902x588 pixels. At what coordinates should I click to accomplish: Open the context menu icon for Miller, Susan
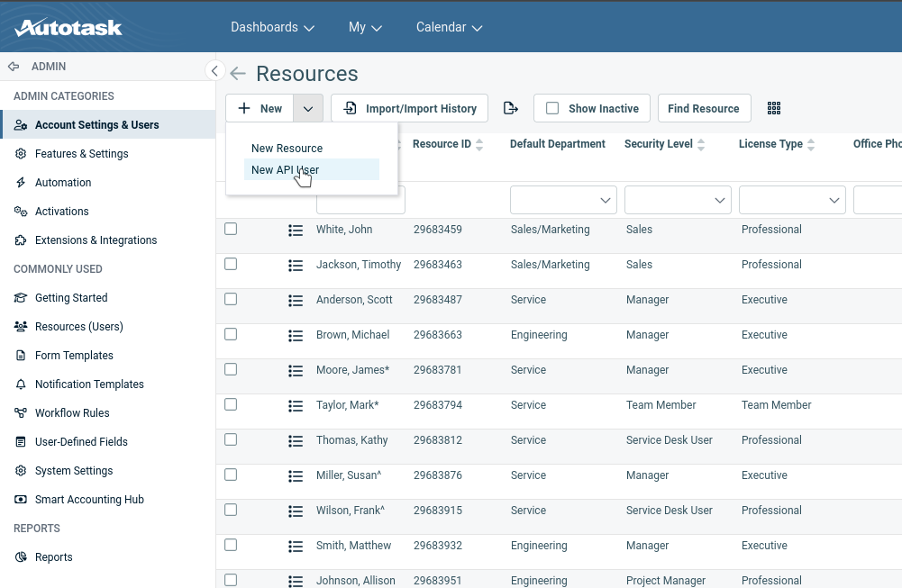click(x=295, y=476)
